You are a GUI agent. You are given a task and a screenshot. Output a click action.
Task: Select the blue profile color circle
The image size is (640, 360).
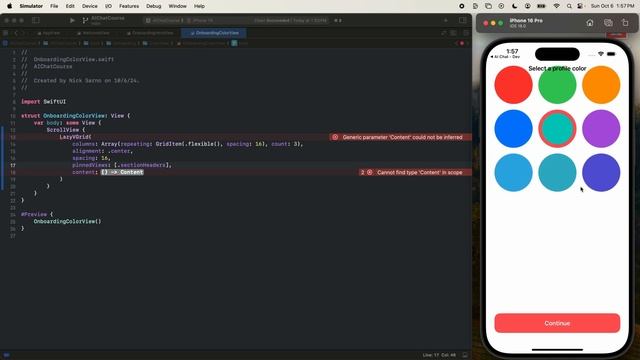[513, 129]
